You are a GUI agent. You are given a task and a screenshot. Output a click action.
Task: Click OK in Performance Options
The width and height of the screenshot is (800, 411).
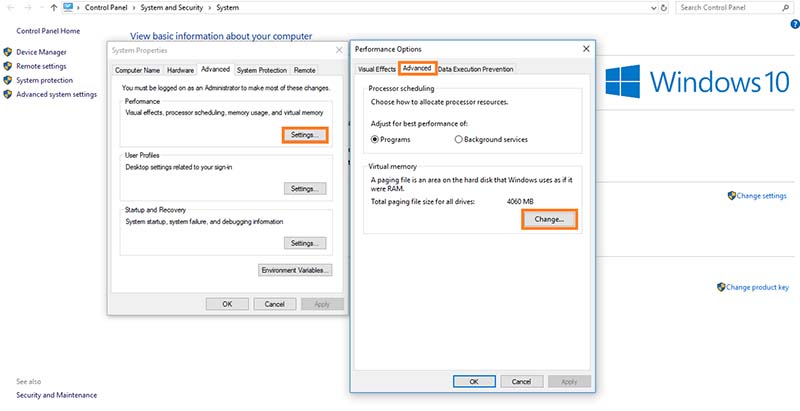474,381
